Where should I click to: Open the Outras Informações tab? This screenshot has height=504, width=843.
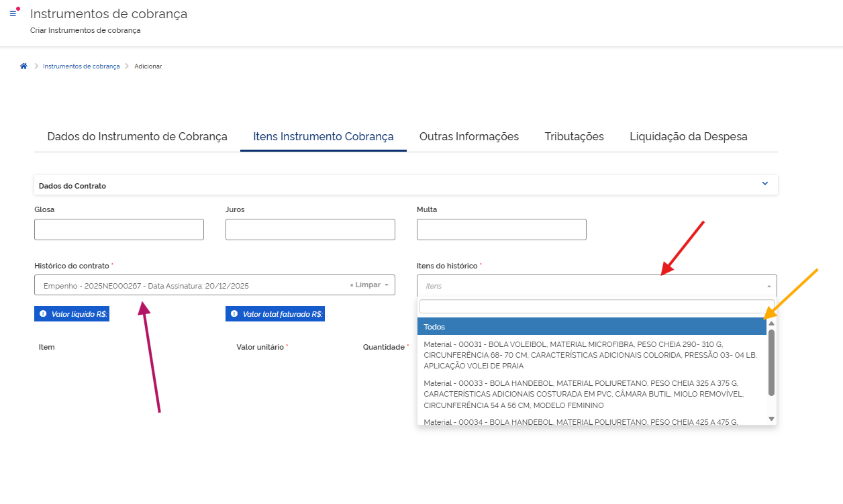pyautogui.click(x=468, y=137)
